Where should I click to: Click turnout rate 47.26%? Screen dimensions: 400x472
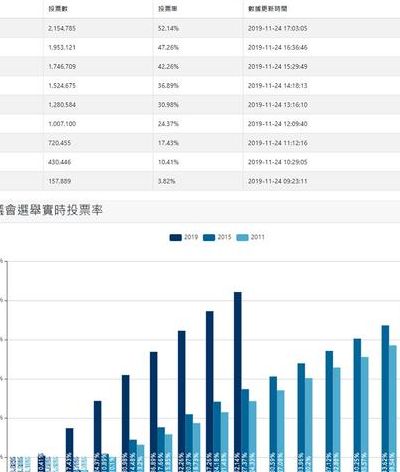click(x=168, y=47)
